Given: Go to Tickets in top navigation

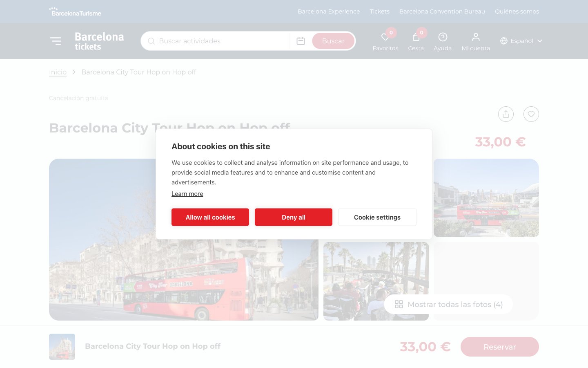Looking at the screenshot, I should click(379, 11).
